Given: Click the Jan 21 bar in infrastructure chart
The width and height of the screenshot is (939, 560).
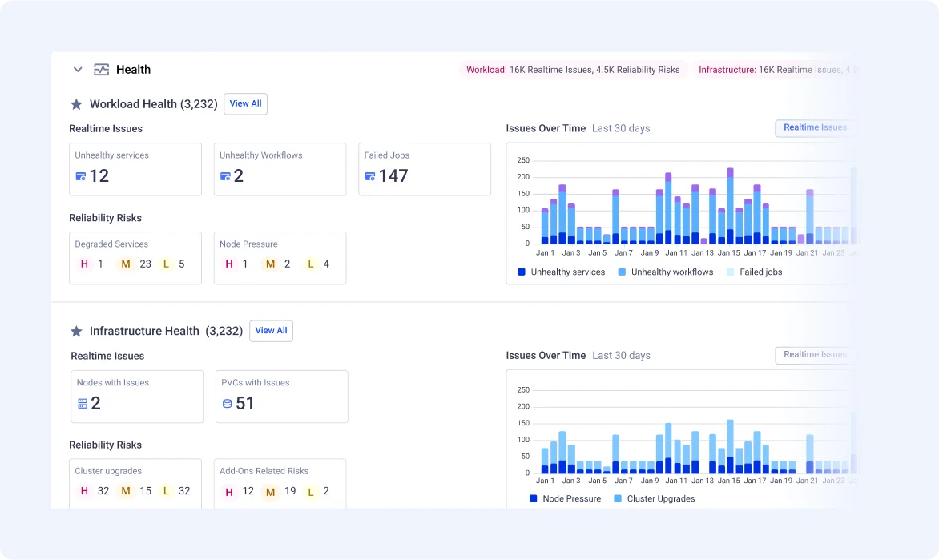Looking at the screenshot, I should (x=810, y=454).
